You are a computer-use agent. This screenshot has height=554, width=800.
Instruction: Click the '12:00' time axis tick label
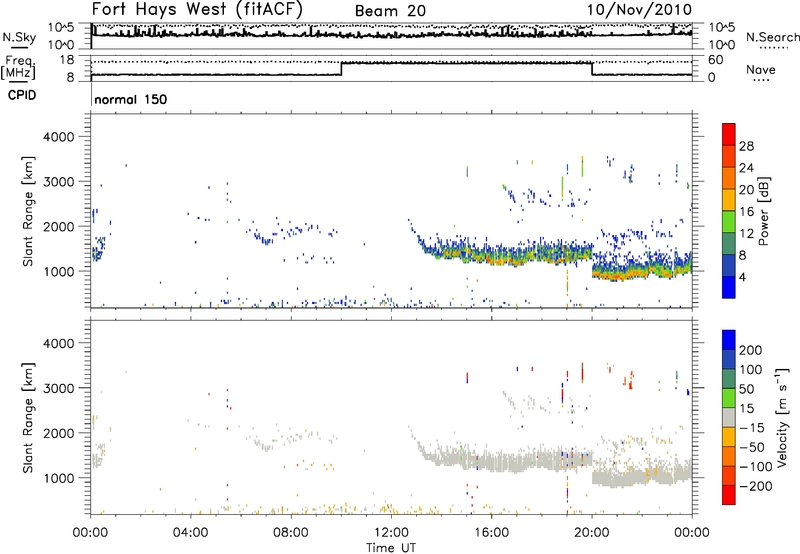391,533
